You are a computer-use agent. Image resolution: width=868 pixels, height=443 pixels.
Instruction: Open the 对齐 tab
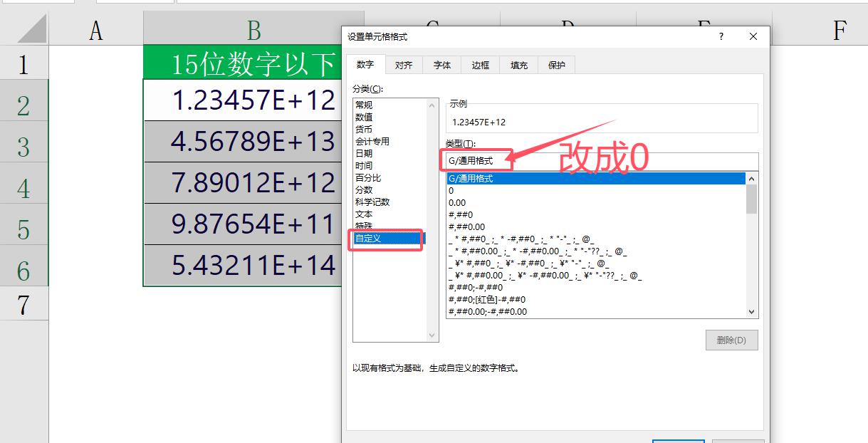(404, 66)
